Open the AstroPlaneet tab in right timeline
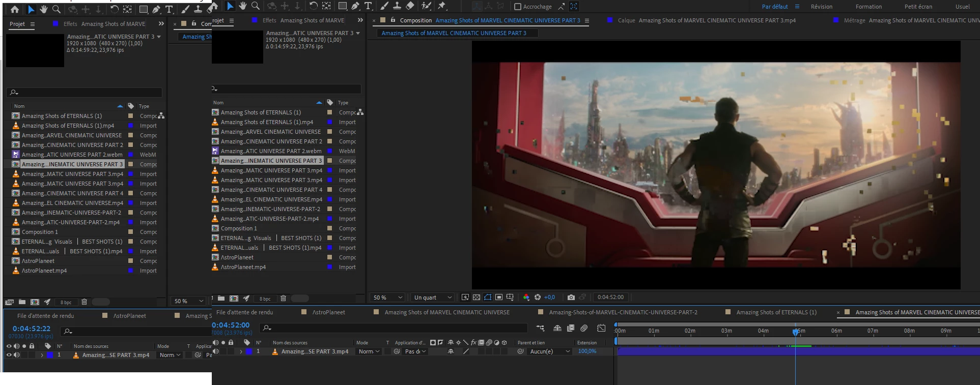 click(328, 312)
